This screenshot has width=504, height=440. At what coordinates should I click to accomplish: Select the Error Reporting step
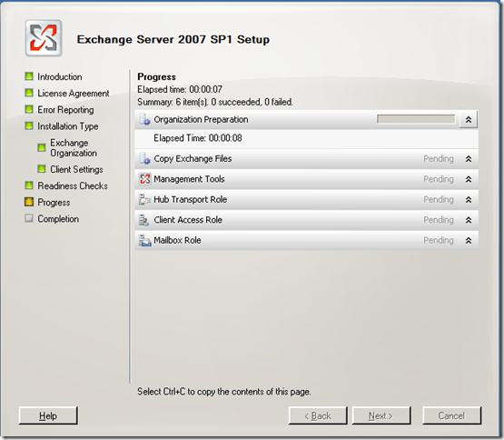point(66,110)
